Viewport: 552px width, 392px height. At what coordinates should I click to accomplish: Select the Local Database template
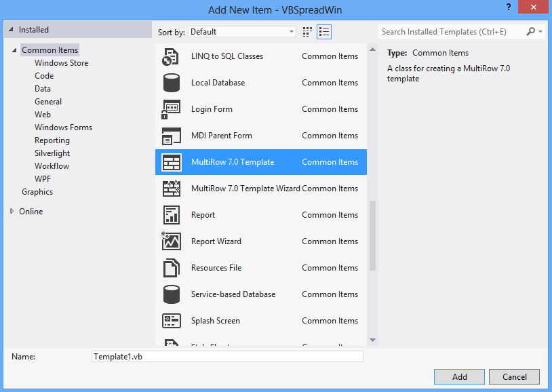pyautogui.click(x=261, y=83)
